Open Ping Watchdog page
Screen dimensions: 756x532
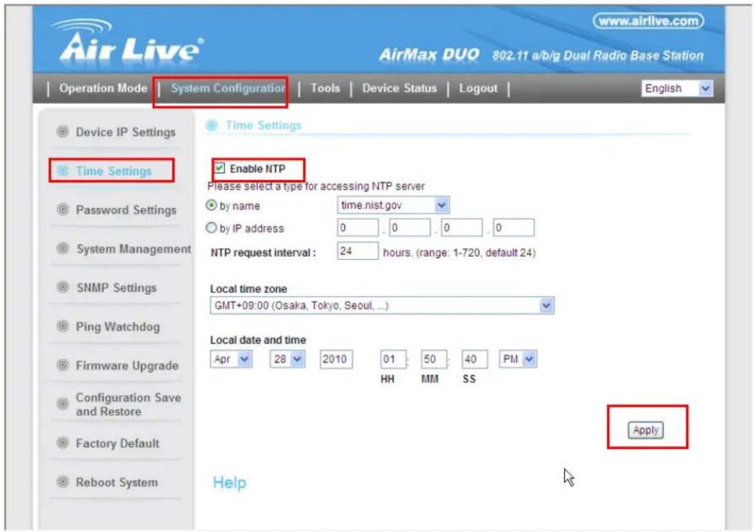(x=118, y=327)
